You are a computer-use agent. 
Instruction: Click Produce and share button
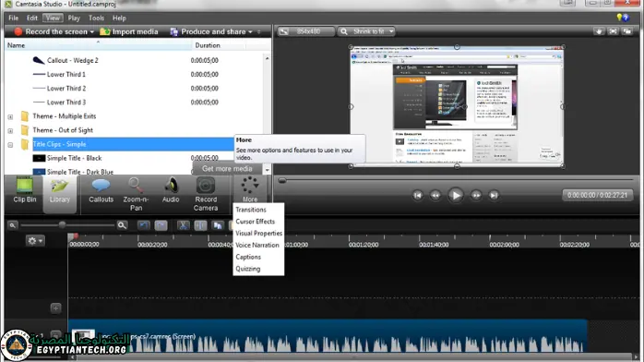click(209, 31)
